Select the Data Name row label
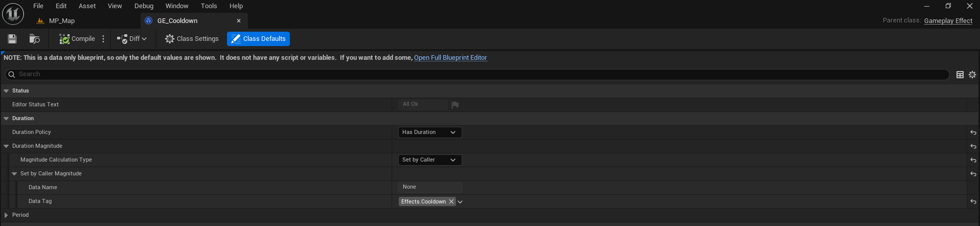The image size is (980, 226). [x=43, y=187]
